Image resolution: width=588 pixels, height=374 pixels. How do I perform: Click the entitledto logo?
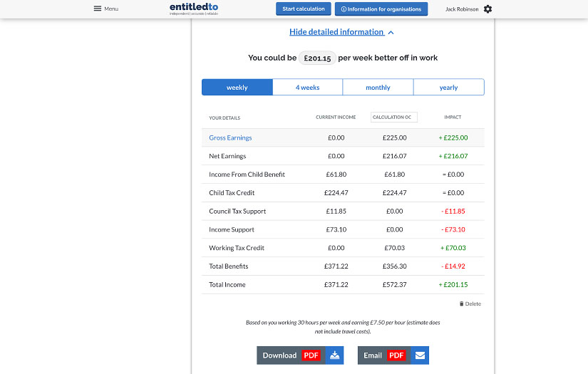pos(194,9)
